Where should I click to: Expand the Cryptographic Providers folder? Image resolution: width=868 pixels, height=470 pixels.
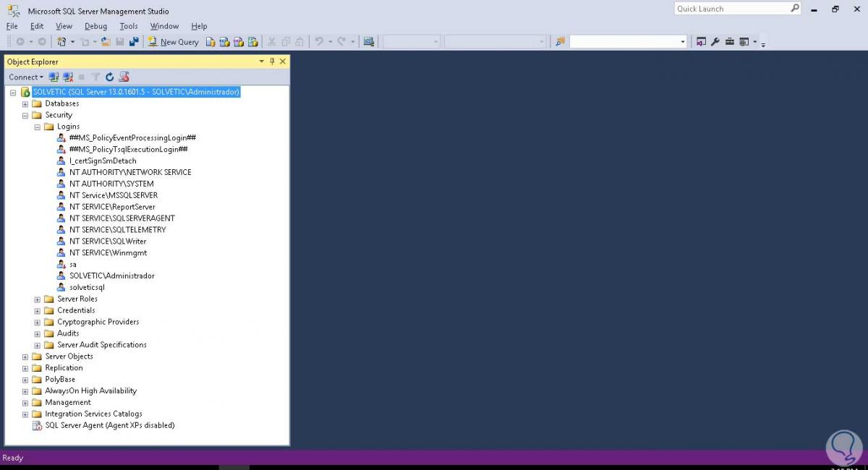pyautogui.click(x=38, y=322)
